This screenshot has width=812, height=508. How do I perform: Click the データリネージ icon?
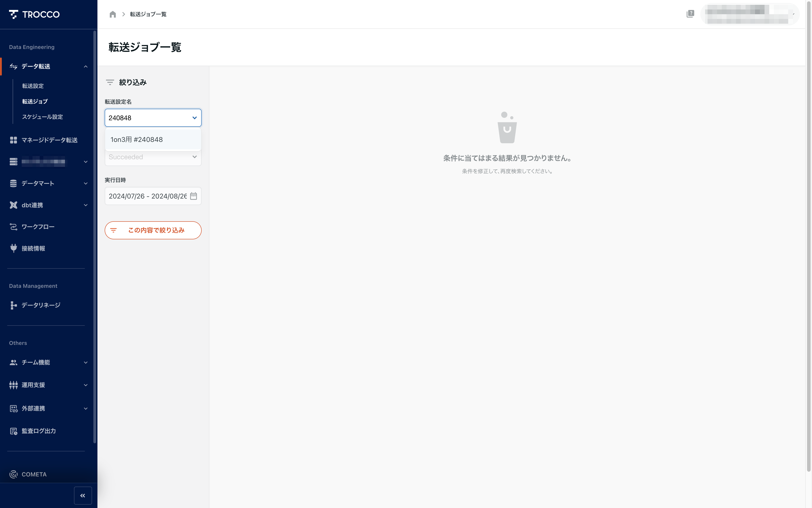click(x=13, y=305)
